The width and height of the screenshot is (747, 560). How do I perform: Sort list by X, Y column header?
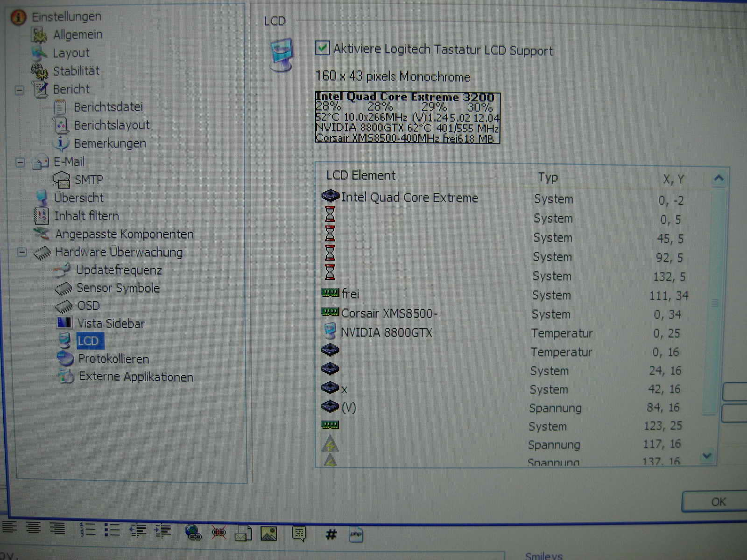click(673, 179)
